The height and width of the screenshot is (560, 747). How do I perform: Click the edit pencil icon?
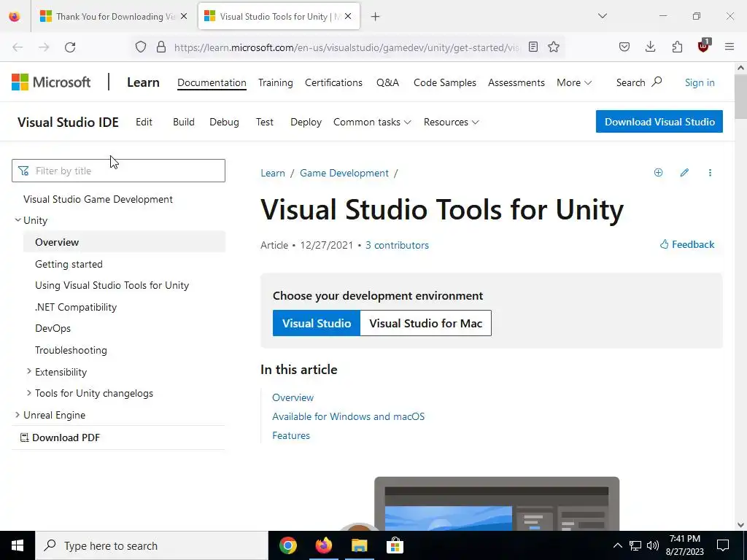[684, 172]
